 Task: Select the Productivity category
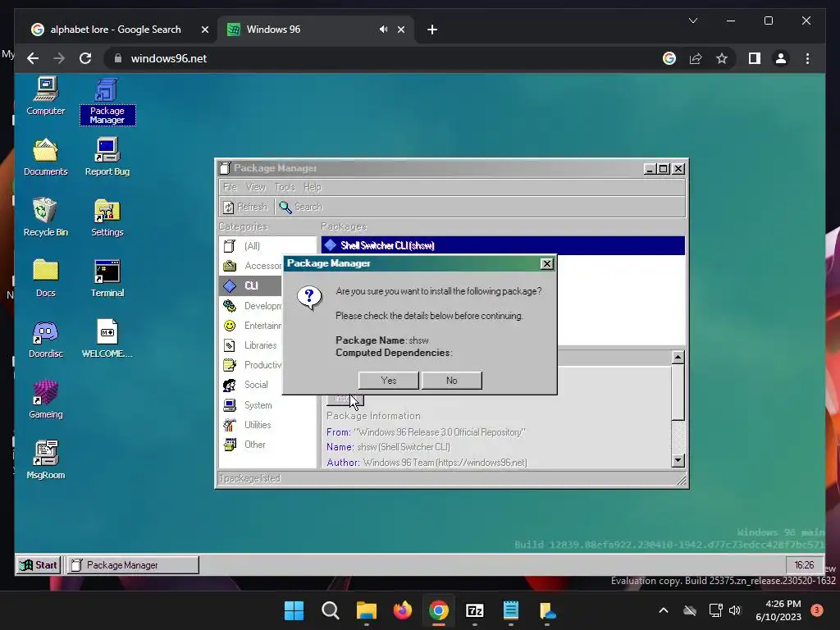(250, 365)
